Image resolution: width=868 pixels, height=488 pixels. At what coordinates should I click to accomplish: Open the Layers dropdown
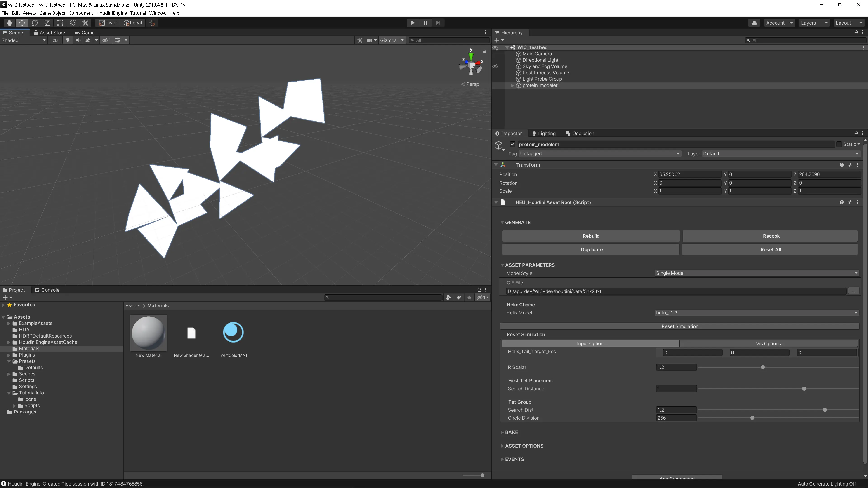point(814,23)
